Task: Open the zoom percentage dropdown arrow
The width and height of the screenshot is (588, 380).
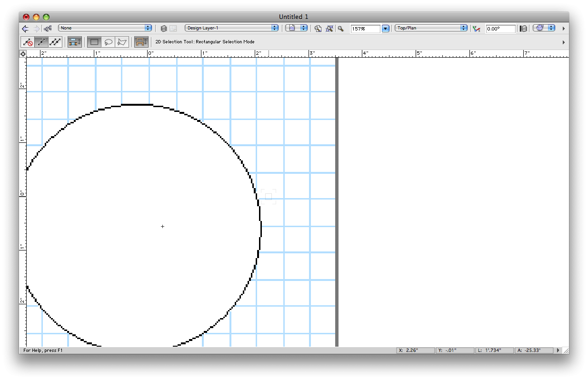Action: pos(386,29)
